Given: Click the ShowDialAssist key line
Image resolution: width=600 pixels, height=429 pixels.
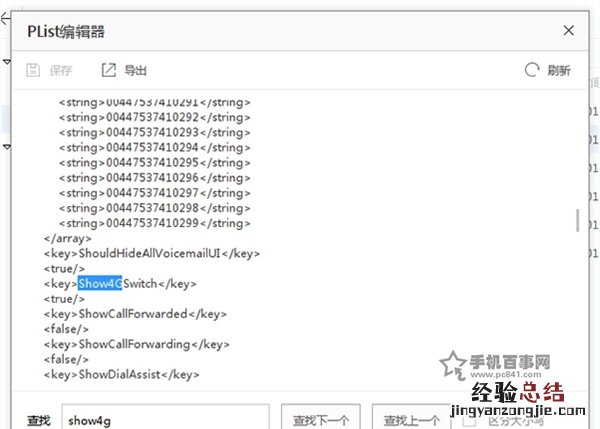Looking at the screenshot, I should 121,374.
